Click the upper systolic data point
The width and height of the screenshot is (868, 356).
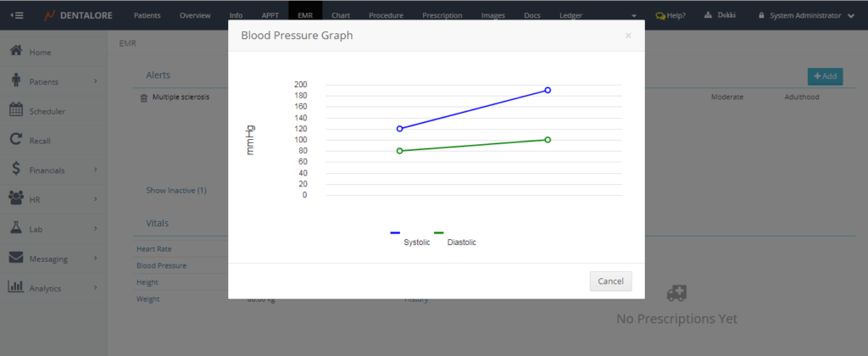(548, 90)
